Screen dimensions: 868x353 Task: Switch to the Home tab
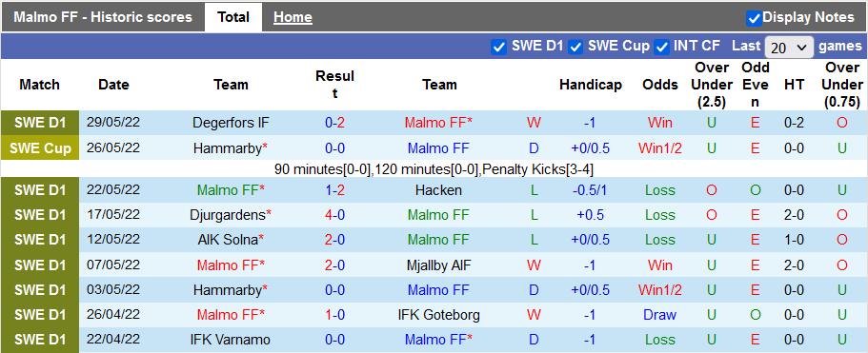click(293, 17)
